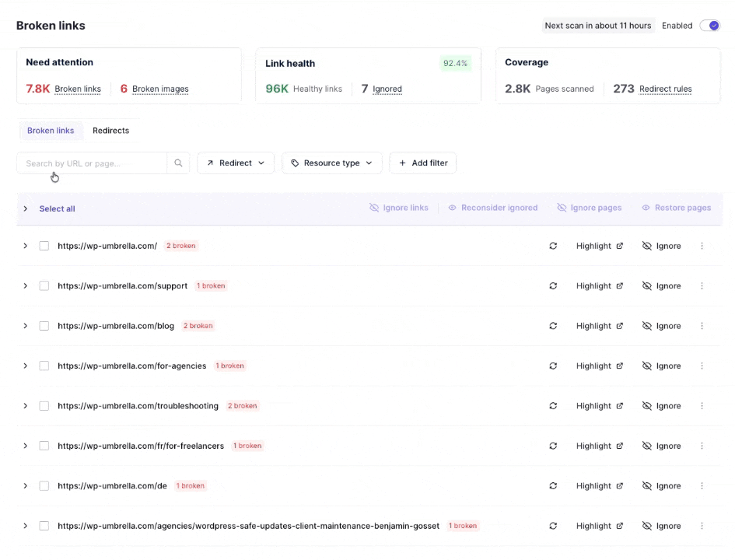Expand the wp-umbrella.com/blog row
This screenshot has height=560, width=735.
(25, 326)
